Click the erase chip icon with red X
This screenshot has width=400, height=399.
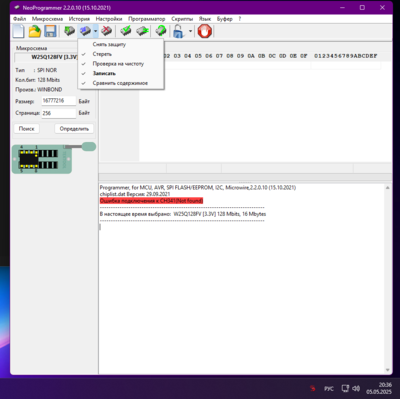pos(107,31)
